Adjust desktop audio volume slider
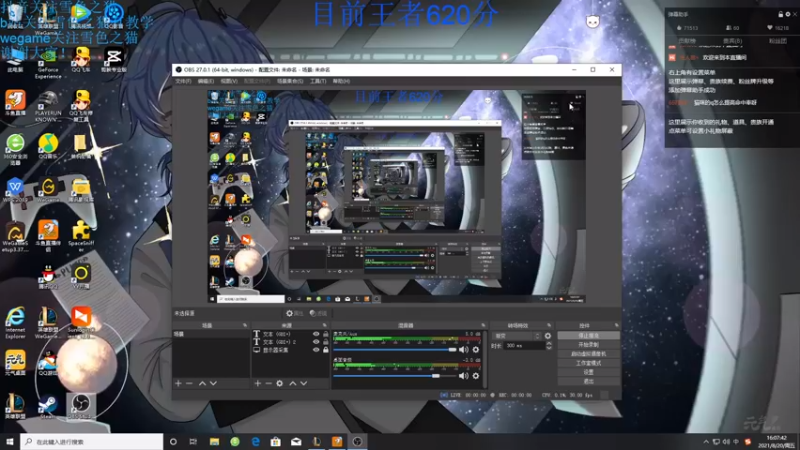 pos(395,376)
